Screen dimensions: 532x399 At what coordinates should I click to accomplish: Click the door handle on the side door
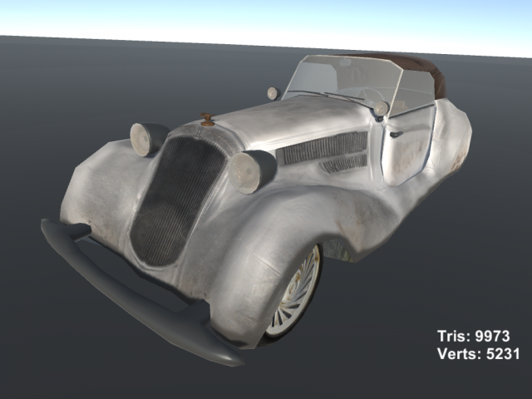coord(397,133)
